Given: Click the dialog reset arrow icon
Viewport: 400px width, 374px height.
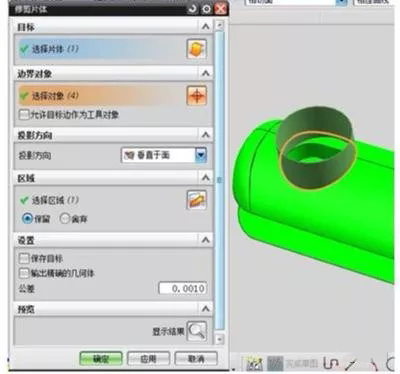Looking at the screenshot, I should click(192, 9).
